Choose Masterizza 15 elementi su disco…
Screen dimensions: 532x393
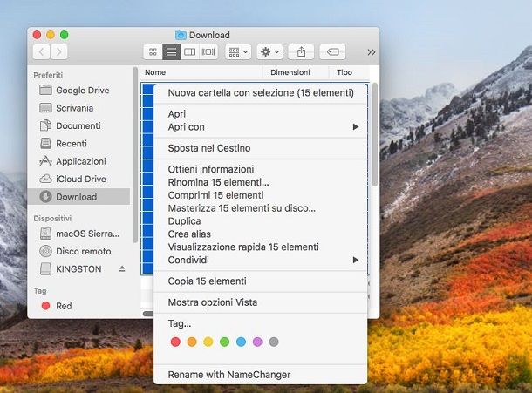(260, 208)
